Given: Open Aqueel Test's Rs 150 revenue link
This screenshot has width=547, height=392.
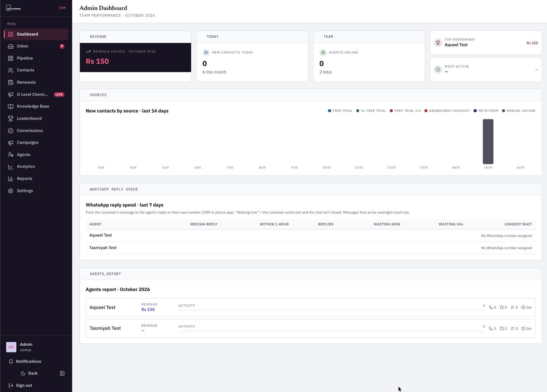Looking at the screenshot, I should point(148,310).
